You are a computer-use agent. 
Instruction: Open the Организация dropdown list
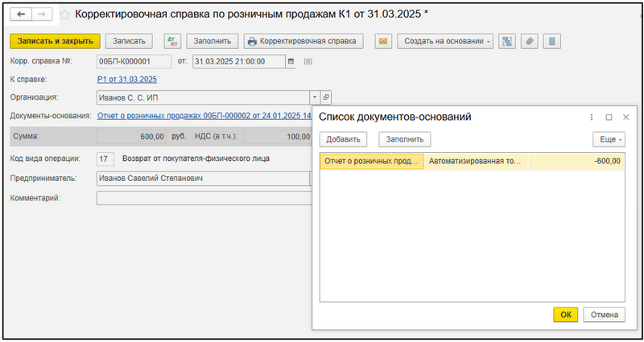coord(314,97)
